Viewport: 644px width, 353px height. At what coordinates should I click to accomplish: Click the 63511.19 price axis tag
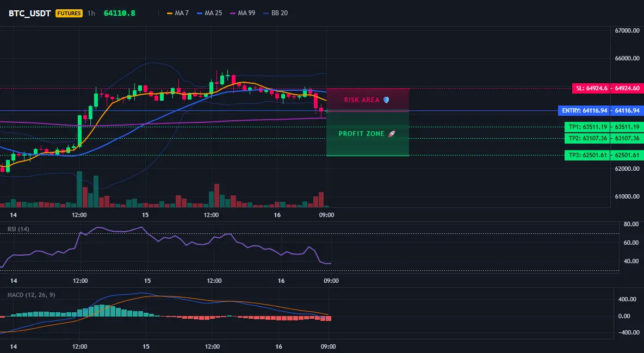coord(627,127)
